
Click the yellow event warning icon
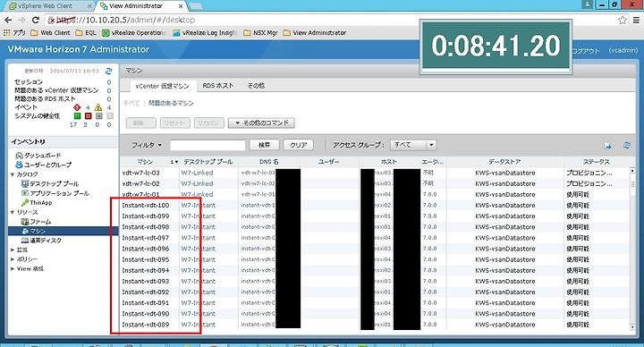click(x=98, y=107)
